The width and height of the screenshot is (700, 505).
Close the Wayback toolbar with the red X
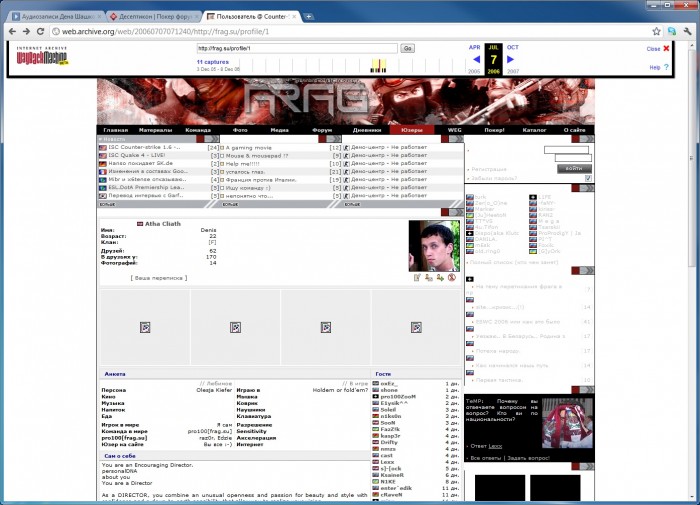pyautogui.click(x=666, y=48)
